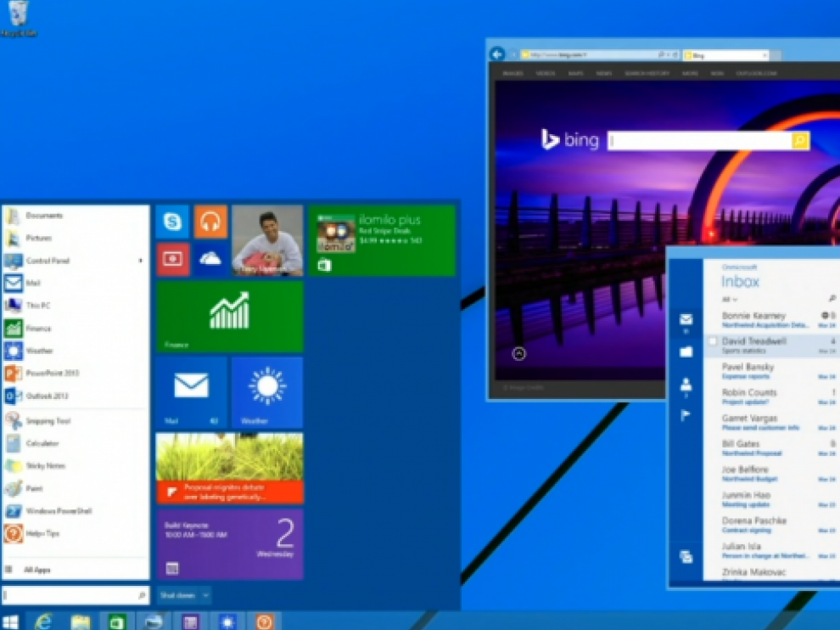Click the Mail app accounts icon at bottom
Viewport: 840px width, 630px height.
[x=686, y=556]
